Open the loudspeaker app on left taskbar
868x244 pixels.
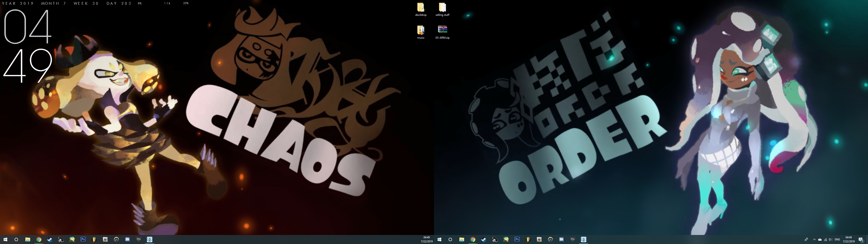pos(61,240)
